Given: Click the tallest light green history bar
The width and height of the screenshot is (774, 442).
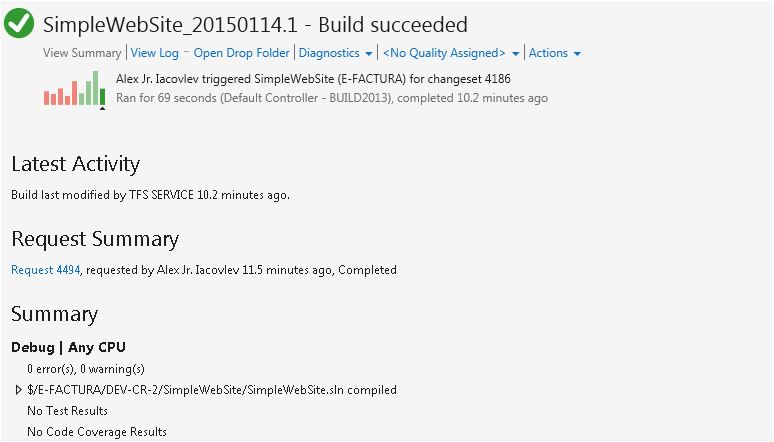Looking at the screenshot, I should (x=95, y=88).
